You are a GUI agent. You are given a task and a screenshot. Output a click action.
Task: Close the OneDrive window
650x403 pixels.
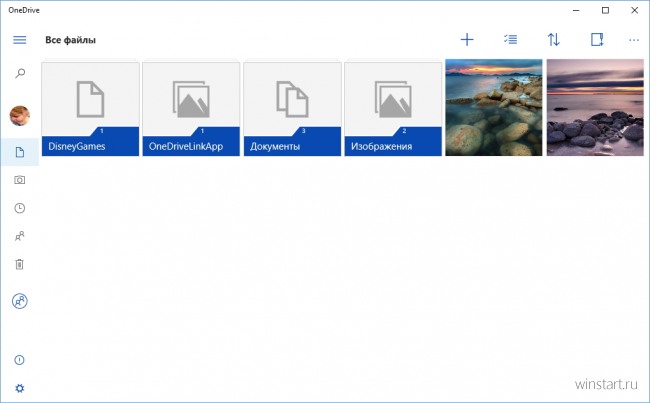tap(634, 10)
